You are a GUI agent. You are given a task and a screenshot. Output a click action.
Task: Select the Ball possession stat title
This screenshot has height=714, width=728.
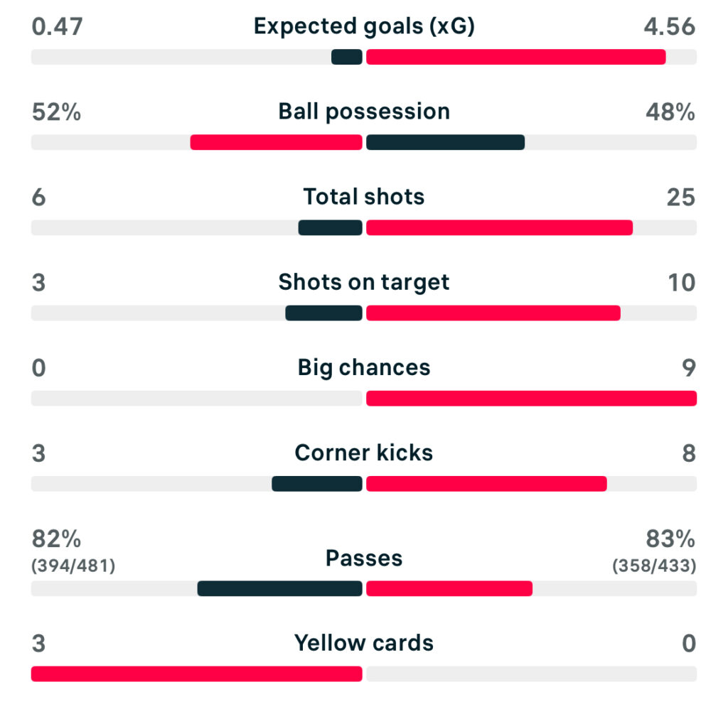point(364,112)
